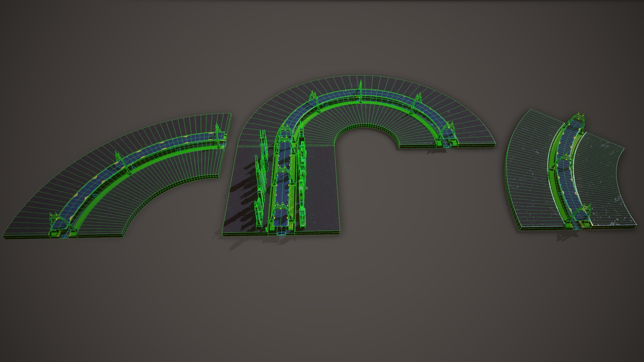The image size is (644, 362).
Task: Select the cyan marker at the U-turn's right end
Action: [x=446, y=146]
